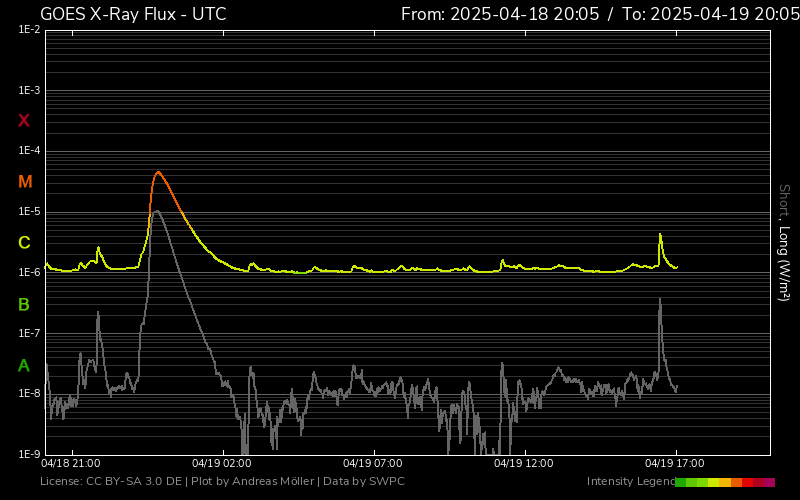Screen dimensions: 800x500
Task: Click the dark green swatch in Intensity Legend
Action: click(x=681, y=482)
